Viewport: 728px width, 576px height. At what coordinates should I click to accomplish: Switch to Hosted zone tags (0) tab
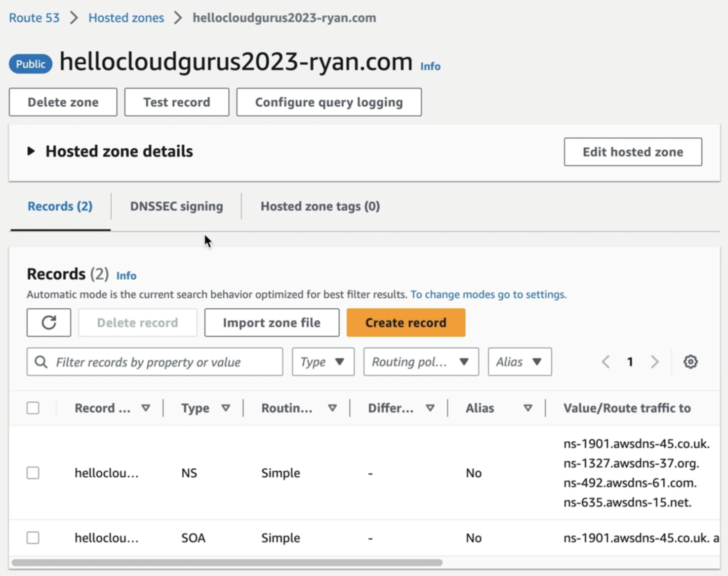click(x=320, y=206)
